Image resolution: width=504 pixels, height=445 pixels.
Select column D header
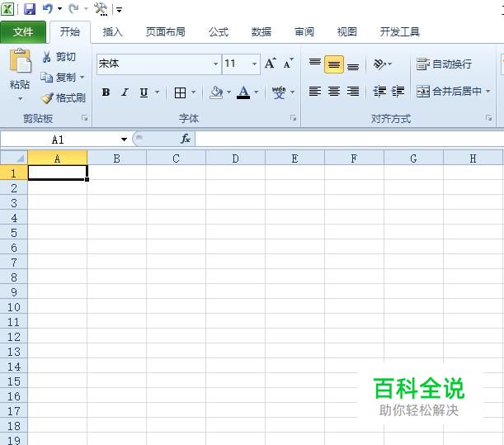tap(235, 159)
